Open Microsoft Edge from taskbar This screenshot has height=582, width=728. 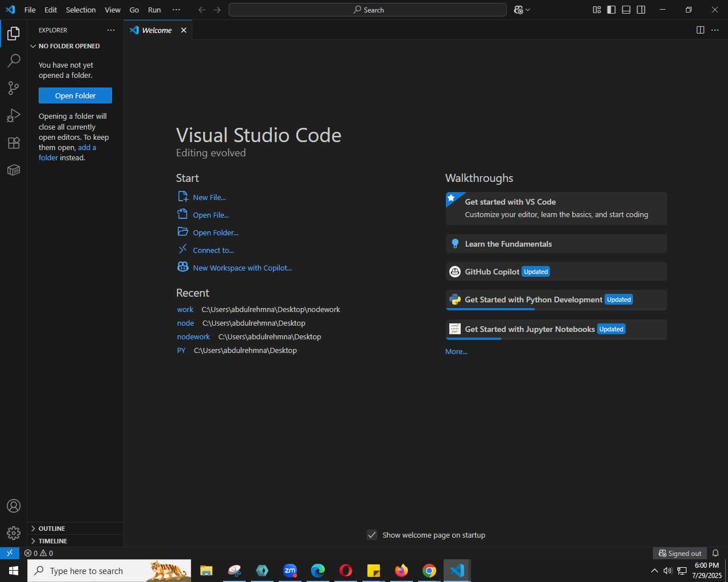pos(318,571)
